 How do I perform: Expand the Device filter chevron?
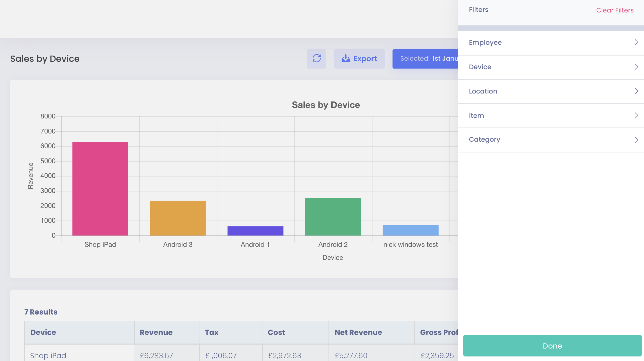pos(636,67)
